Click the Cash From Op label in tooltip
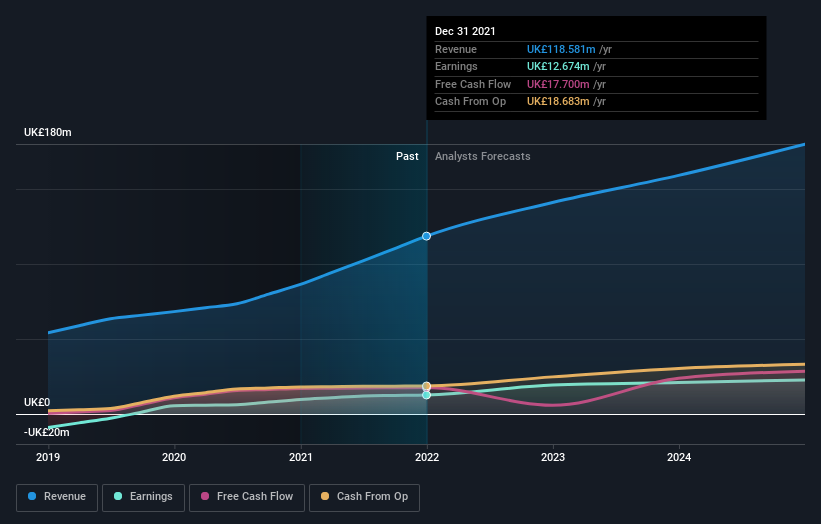The width and height of the screenshot is (821, 524). 470,102
